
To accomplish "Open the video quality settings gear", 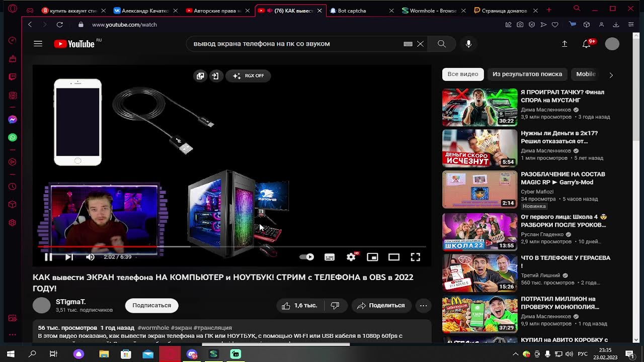I will pos(351,257).
